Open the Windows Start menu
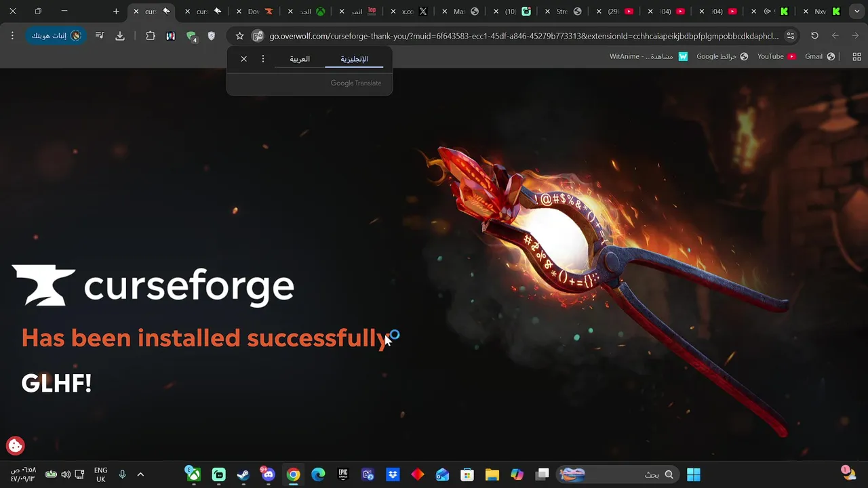 click(694, 474)
